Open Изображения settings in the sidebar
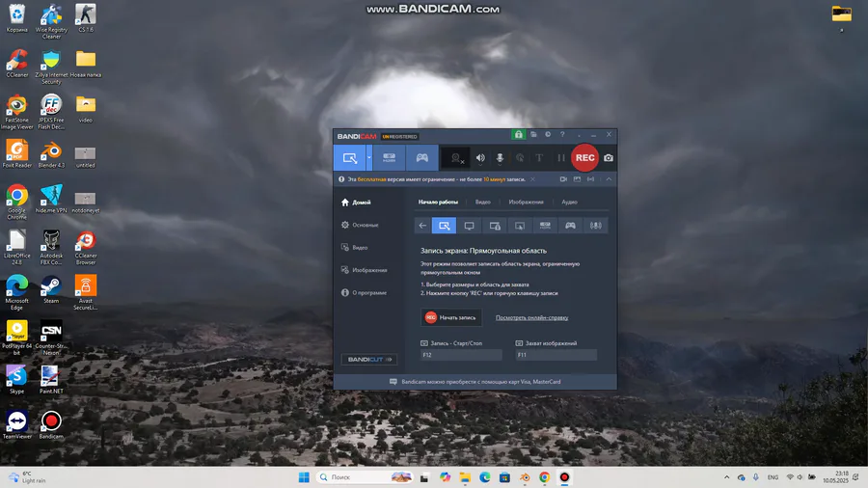The height and width of the screenshot is (488, 868). click(364, 271)
